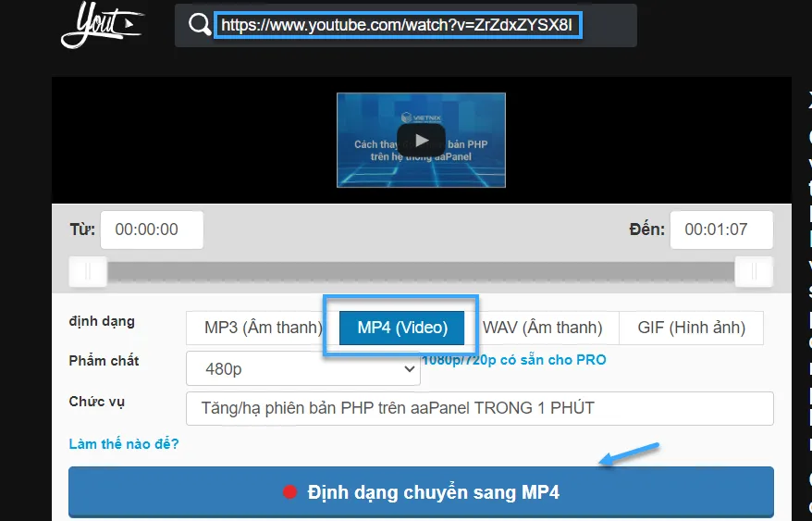Viewport: 812px width, 521px height.
Task: Select MP3 (Âm thanh) format
Action: pyautogui.click(x=263, y=328)
